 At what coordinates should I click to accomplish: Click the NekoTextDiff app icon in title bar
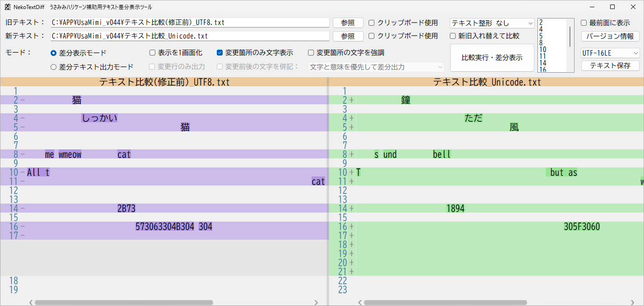[7, 7]
